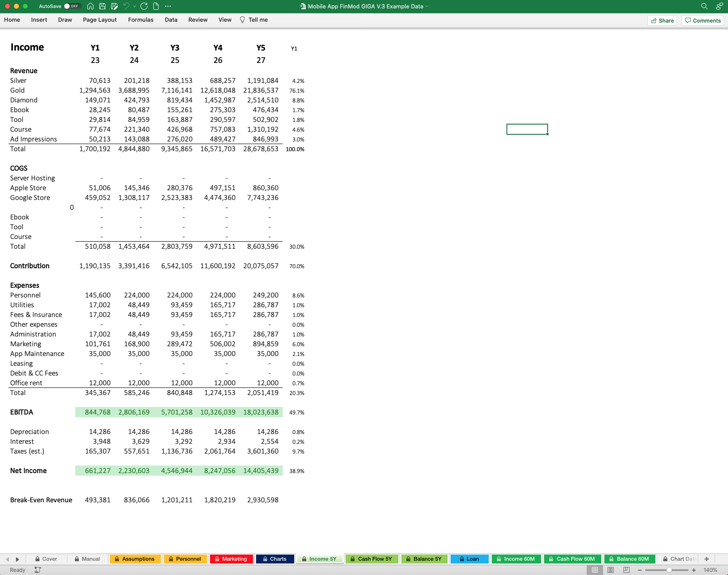Select the Income heading cell
Viewport: 728px width, 575px height.
coord(27,47)
